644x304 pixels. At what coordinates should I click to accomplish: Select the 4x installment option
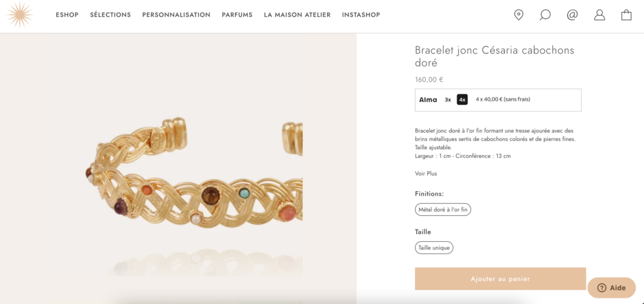[x=462, y=99]
